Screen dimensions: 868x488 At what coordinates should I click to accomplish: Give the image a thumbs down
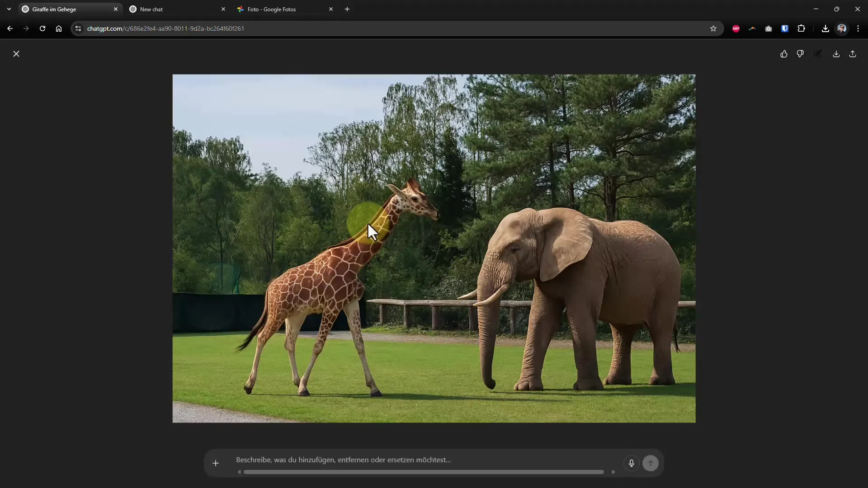(800, 54)
